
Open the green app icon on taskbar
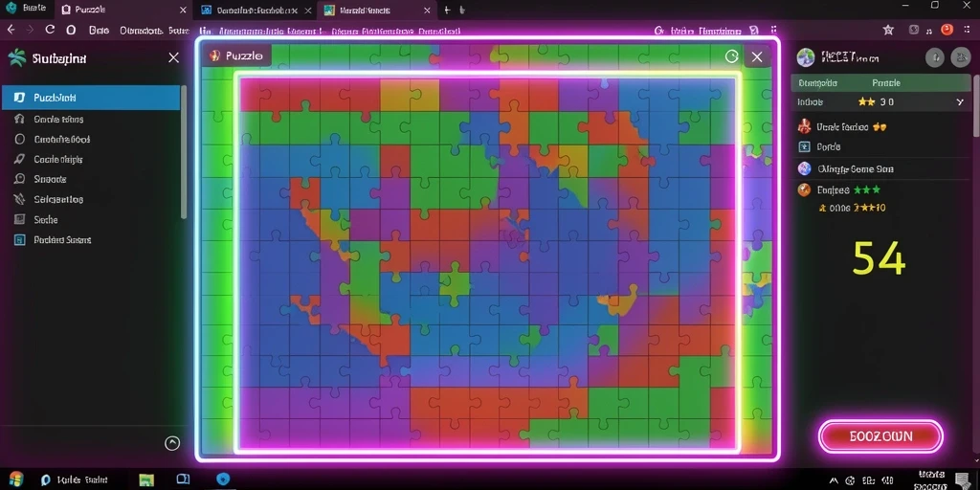[x=146, y=479]
